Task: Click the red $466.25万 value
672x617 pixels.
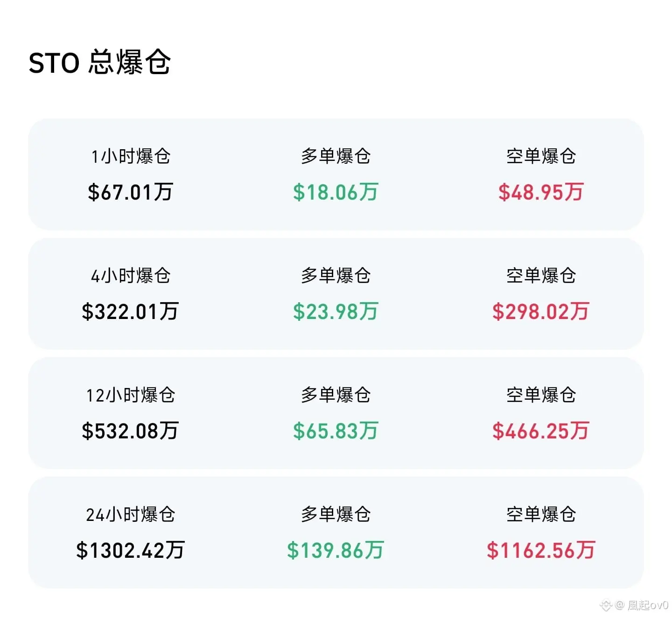Action: pyautogui.click(x=541, y=431)
